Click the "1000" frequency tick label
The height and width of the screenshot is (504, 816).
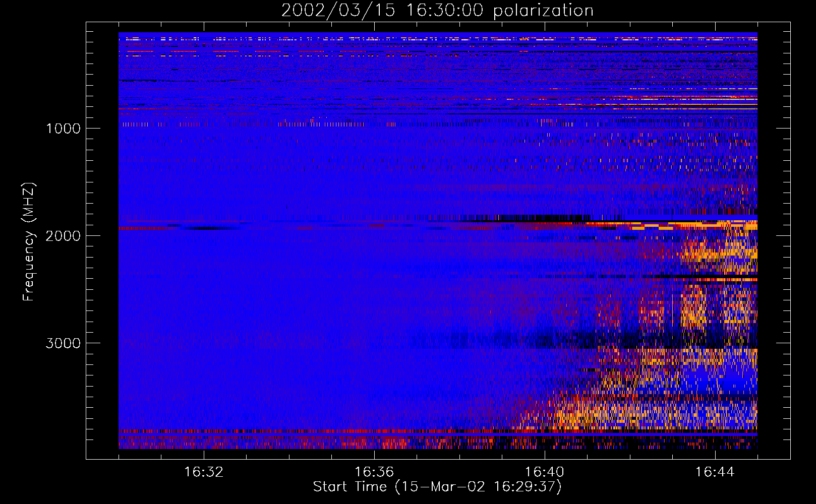[63, 129]
